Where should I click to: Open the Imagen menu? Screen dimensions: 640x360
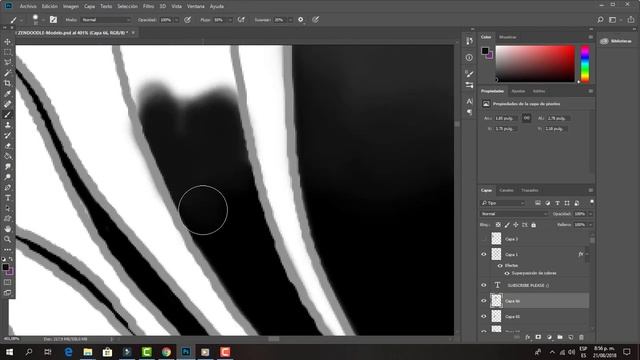click(71, 6)
